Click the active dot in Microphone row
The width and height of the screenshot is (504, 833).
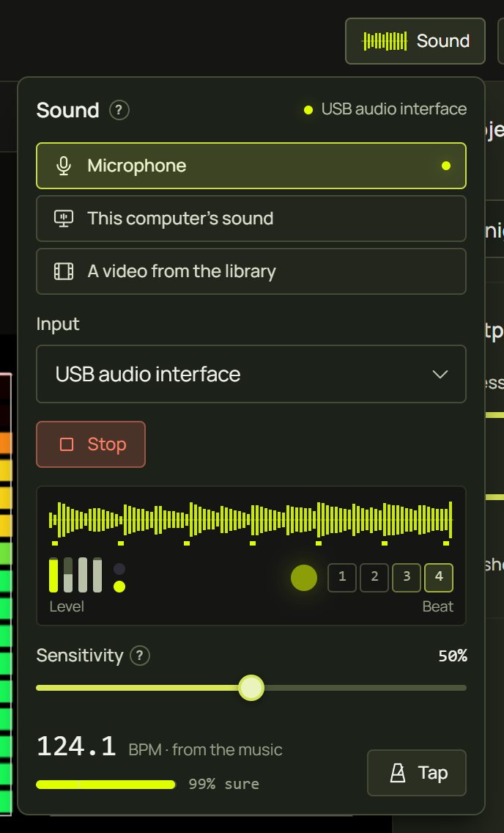click(x=446, y=166)
